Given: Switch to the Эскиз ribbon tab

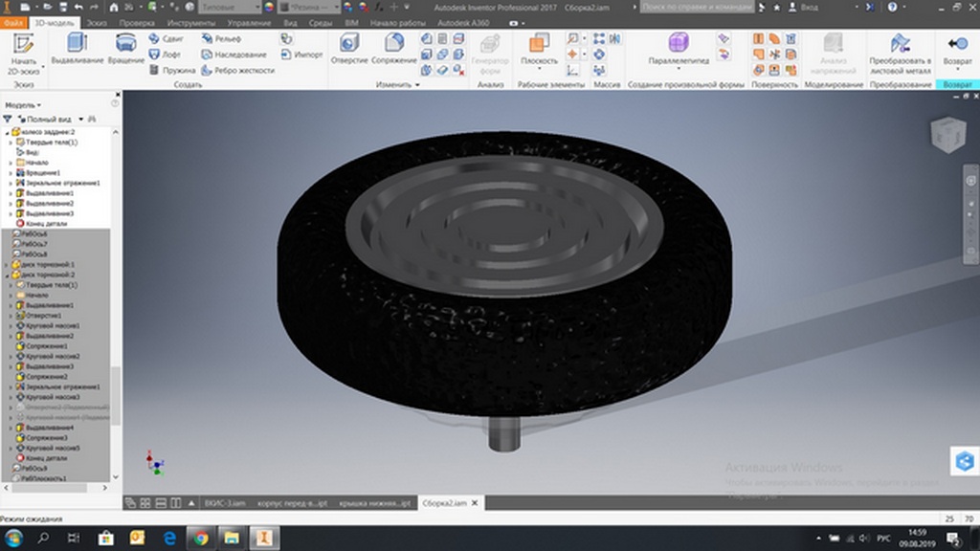Looking at the screenshot, I should (97, 21).
